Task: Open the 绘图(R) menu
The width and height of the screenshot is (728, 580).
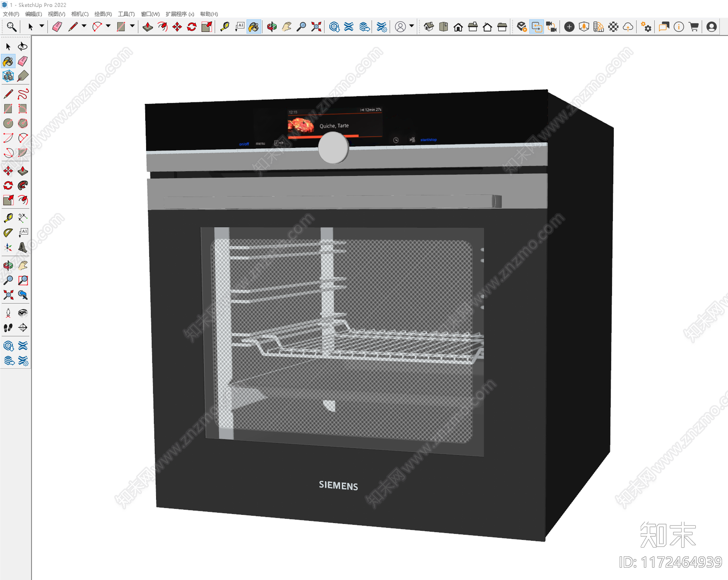Action: click(103, 14)
